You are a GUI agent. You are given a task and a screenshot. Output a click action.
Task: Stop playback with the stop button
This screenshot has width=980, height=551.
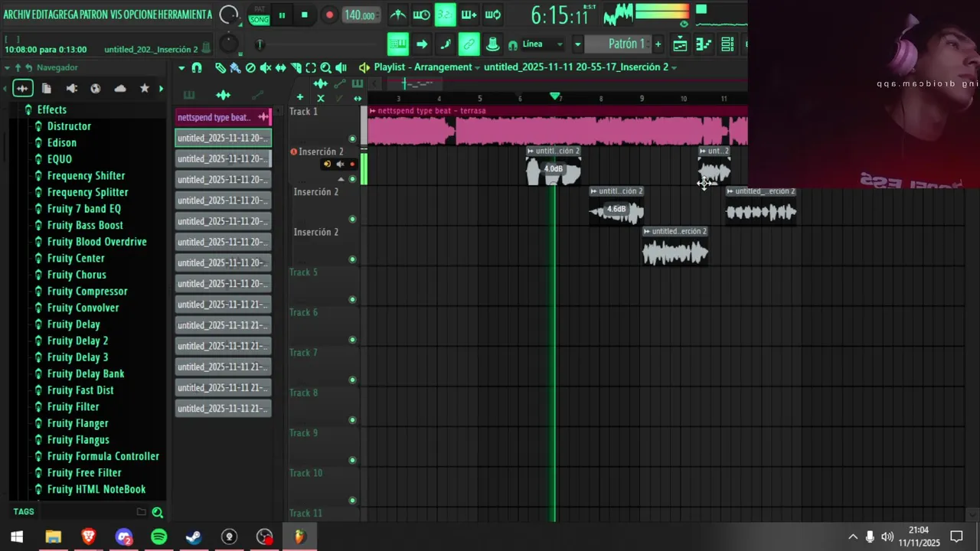[x=304, y=15]
